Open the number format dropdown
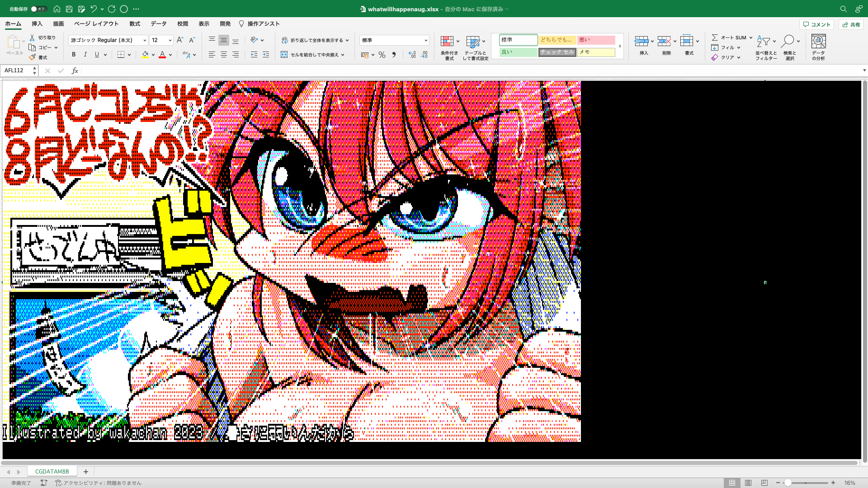This screenshot has width=868, height=488. (425, 40)
